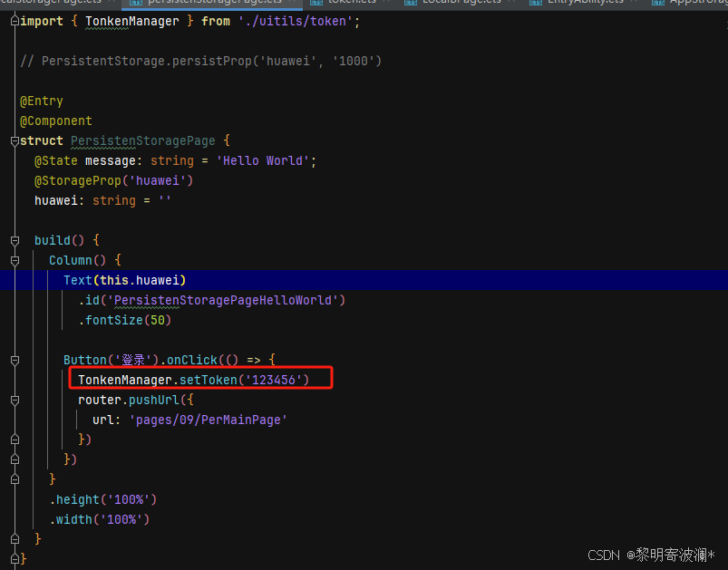Click the message state variable name

click(x=110, y=161)
